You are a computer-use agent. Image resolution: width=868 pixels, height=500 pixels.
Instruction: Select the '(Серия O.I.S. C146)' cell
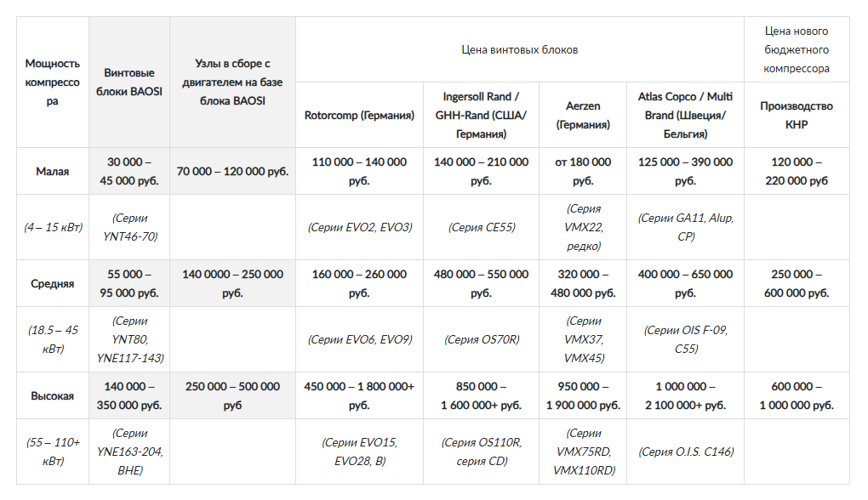point(685,452)
